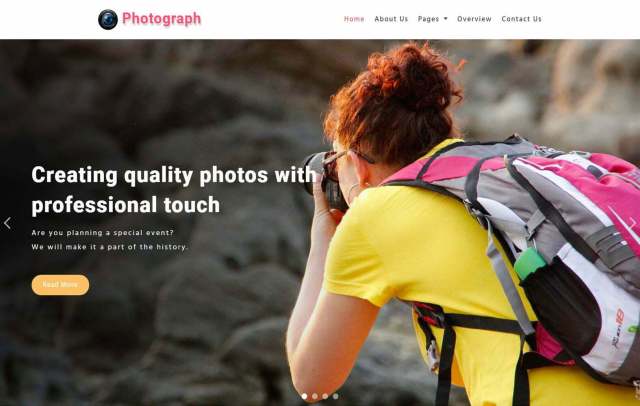
Task: Go to the previous slide arrow
Action: pos(7,223)
